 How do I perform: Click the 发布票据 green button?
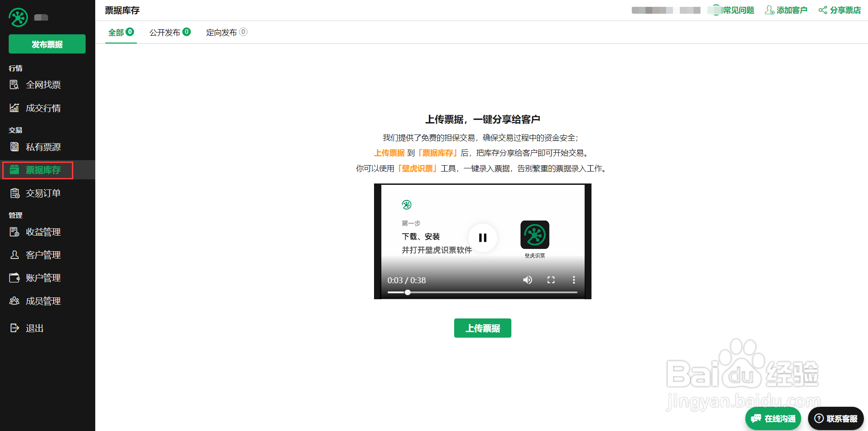click(x=47, y=44)
